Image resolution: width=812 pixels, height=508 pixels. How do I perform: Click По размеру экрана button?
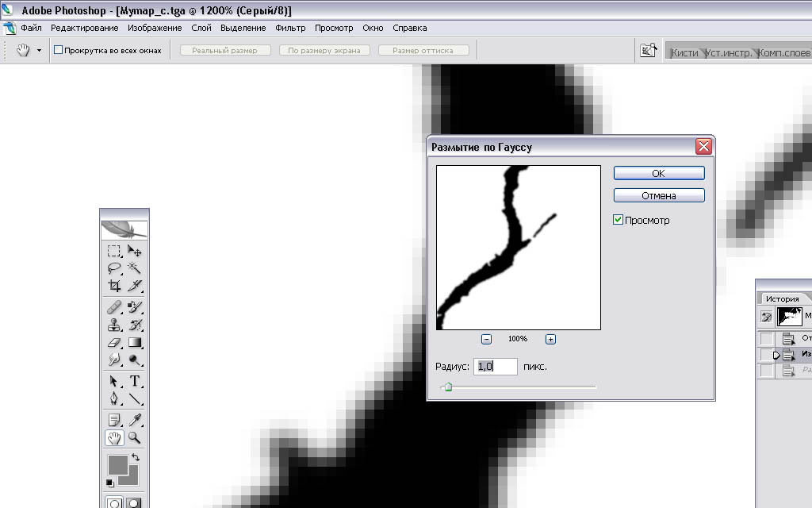click(324, 50)
